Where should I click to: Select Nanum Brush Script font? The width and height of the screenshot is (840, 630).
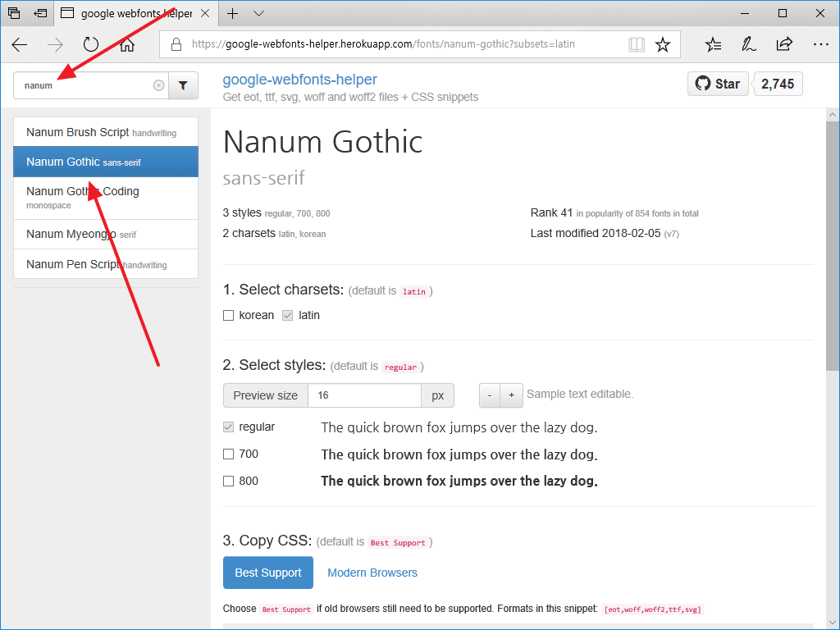point(106,132)
